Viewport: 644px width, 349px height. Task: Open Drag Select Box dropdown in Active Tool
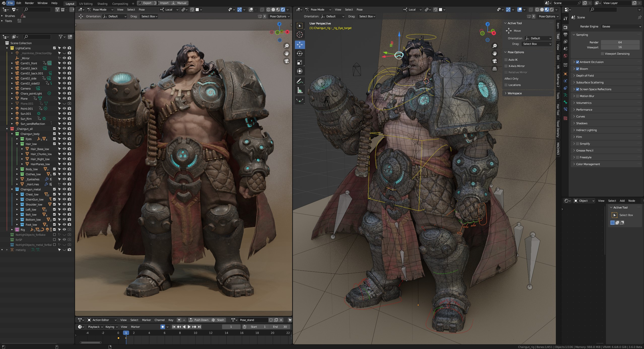click(537, 44)
